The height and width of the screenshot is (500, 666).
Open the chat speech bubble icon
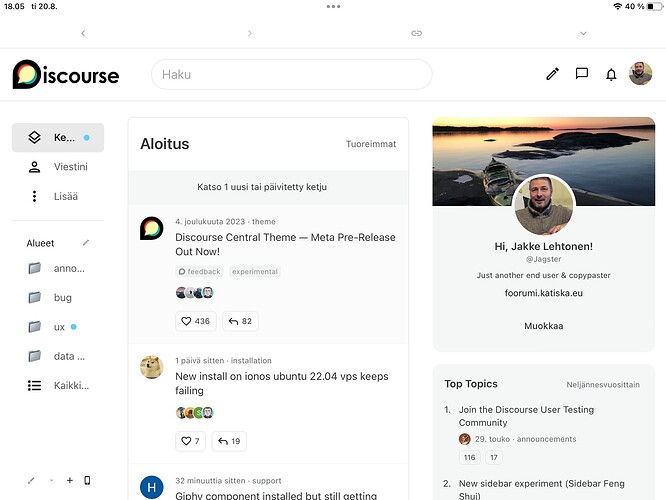[x=581, y=73]
